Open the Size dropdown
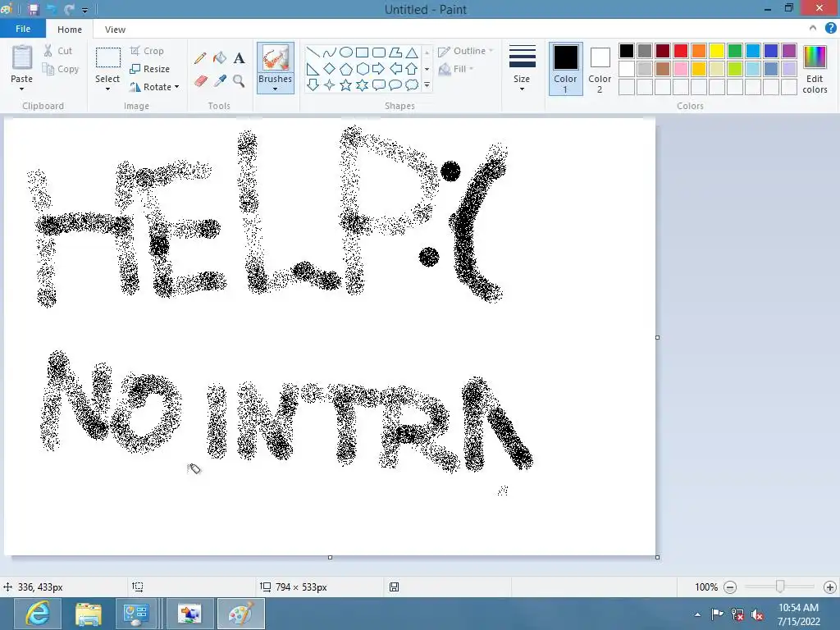 click(522, 69)
